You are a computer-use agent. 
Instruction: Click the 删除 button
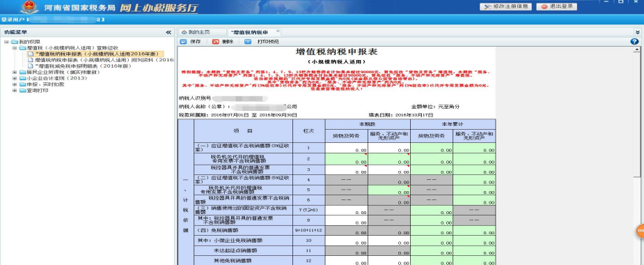[223, 42]
